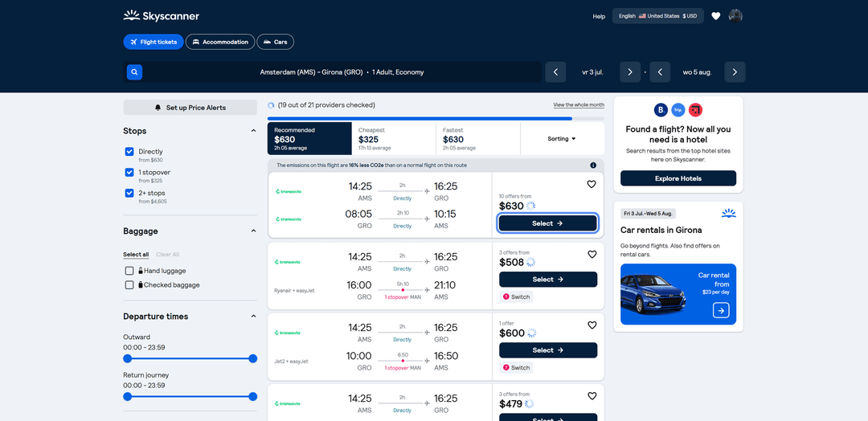Click Outward slider right handle

253,358
